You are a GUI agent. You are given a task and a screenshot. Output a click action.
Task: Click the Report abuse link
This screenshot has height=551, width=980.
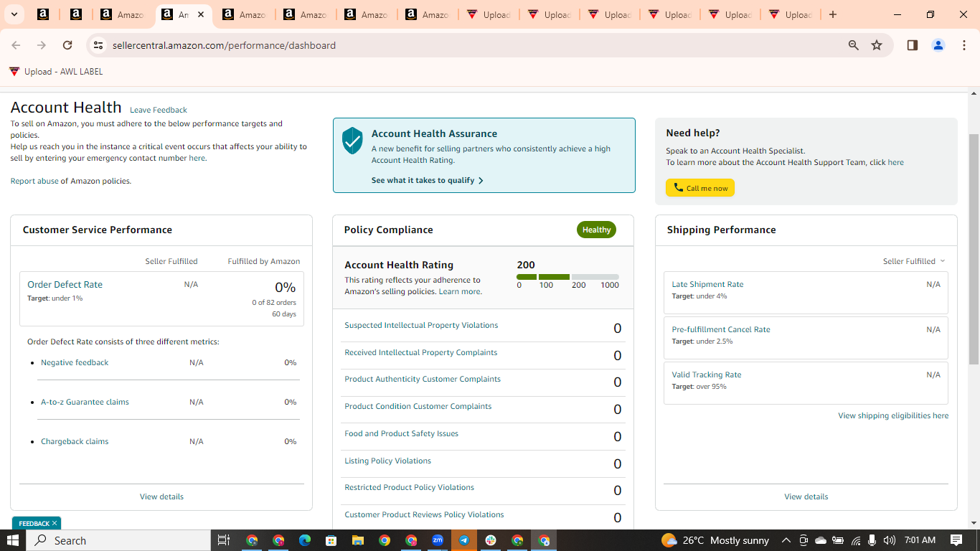34,181
